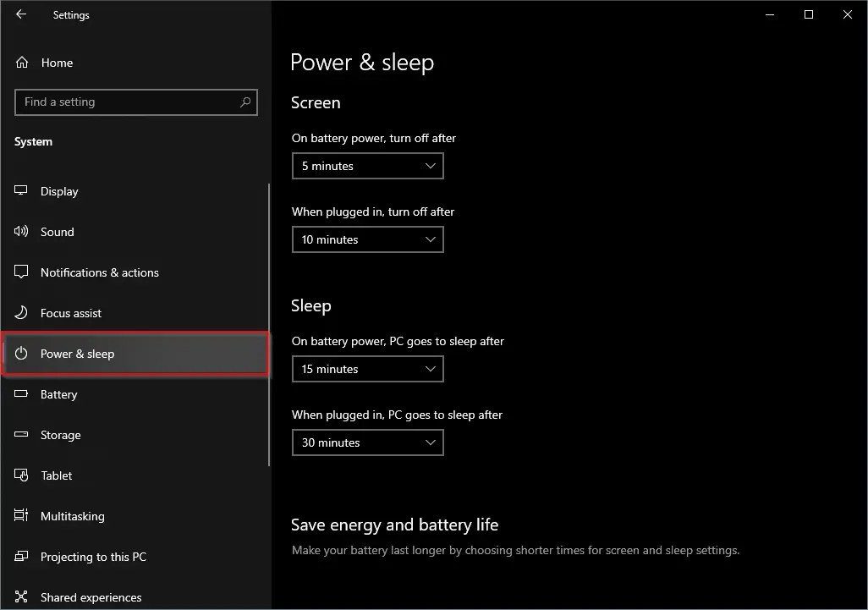Open Projecting to this PC settings
The width and height of the screenshot is (868, 610).
coord(91,557)
